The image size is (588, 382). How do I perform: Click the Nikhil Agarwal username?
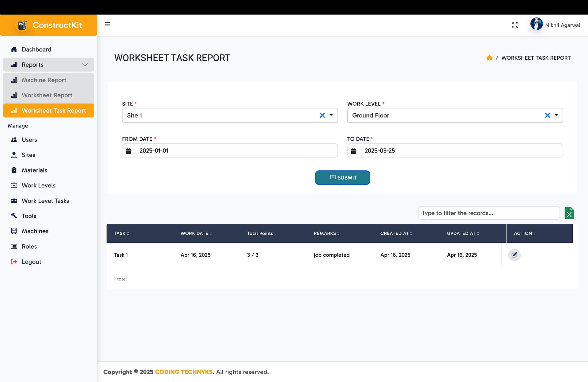coord(563,25)
